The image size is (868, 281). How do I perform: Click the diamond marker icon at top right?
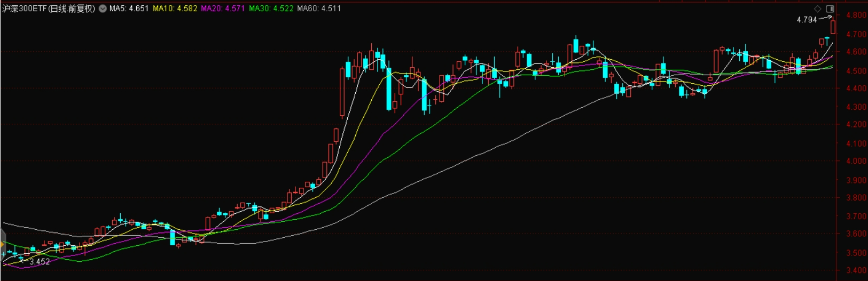tap(817, 9)
